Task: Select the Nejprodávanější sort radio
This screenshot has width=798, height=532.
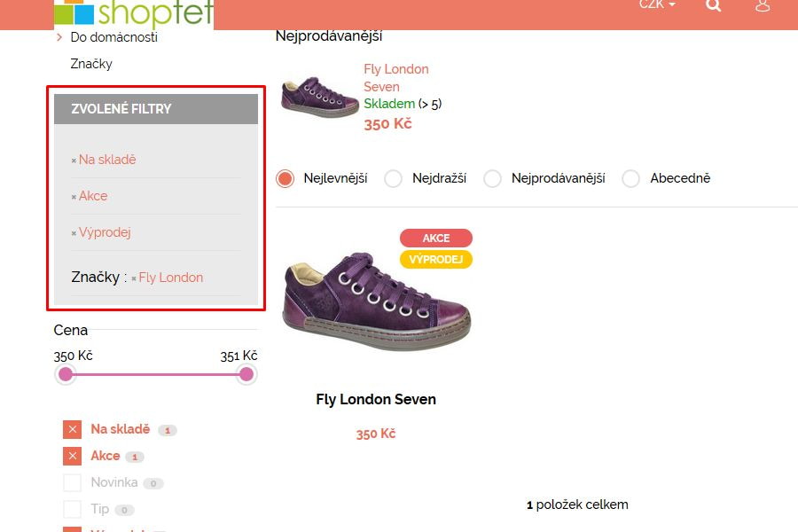Action: (x=492, y=179)
